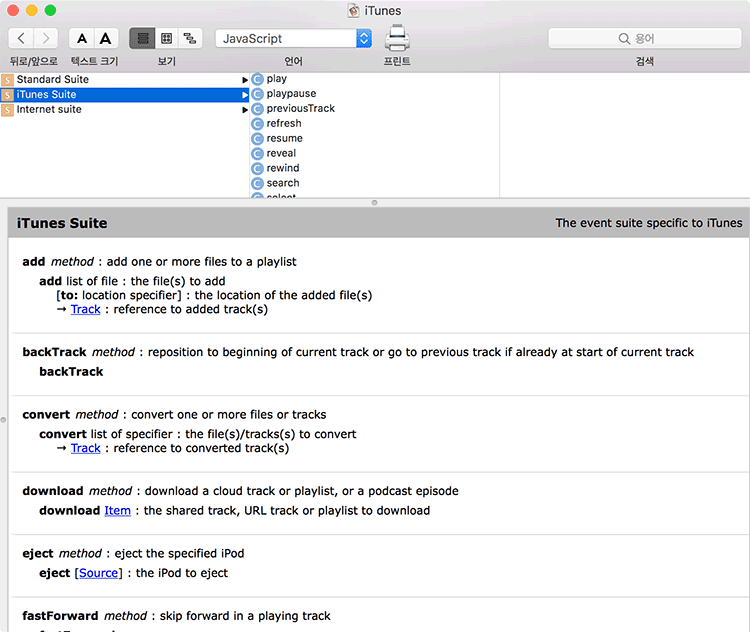750x632 pixels.
Task: Click 'The event suite specific to iTunes' text
Action: [x=649, y=223]
